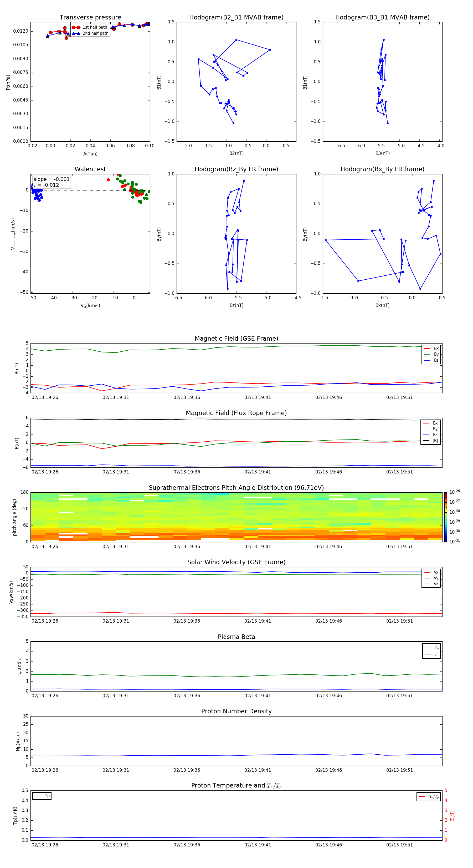Click the 'Vy' legend entry
Viewport: 473px width, 868px height.
coord(431,578)
